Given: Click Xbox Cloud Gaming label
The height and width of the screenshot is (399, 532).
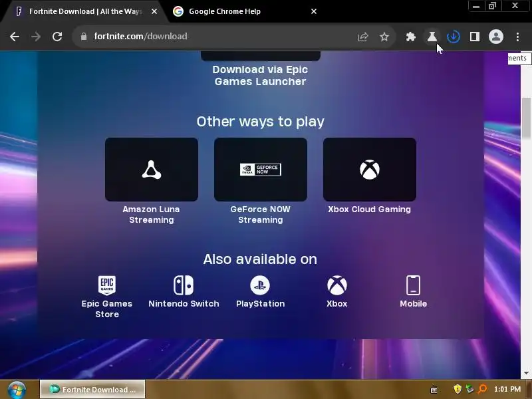Looking at the screenshot, I should pyautogui.click(x=370, y=209).
